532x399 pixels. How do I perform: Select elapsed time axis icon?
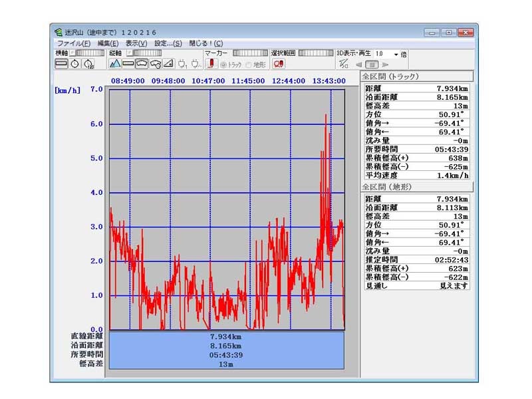88,65
